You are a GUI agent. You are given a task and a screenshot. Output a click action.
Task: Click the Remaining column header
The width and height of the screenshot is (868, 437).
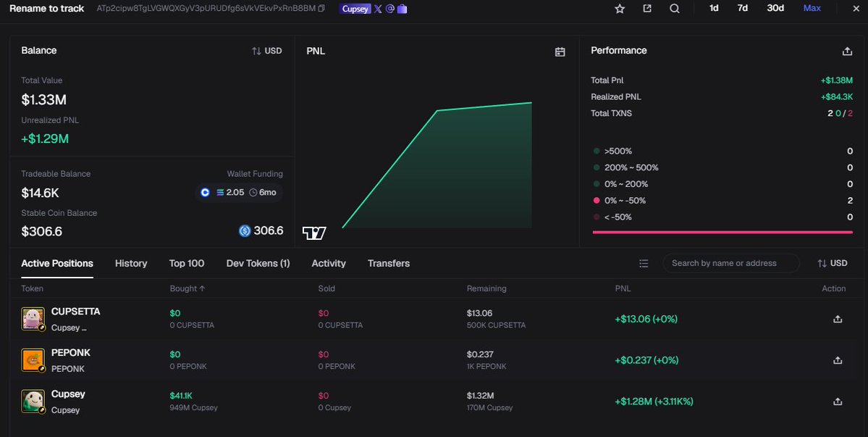[x=486, y=288]
